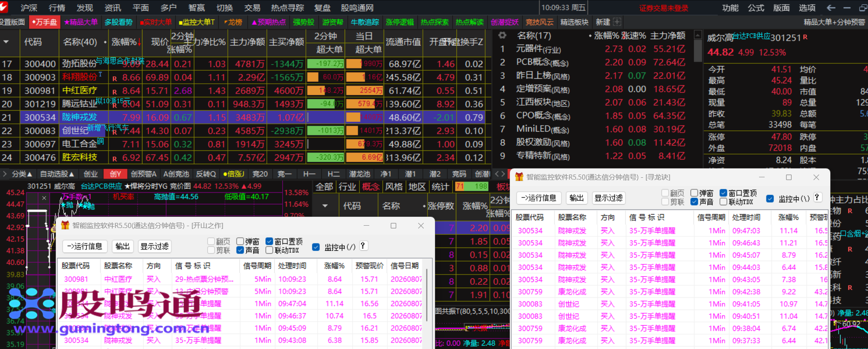Screen dimensions: 868x349
Task: Switch to the 监控大单T tab
Action: point(197,22)
